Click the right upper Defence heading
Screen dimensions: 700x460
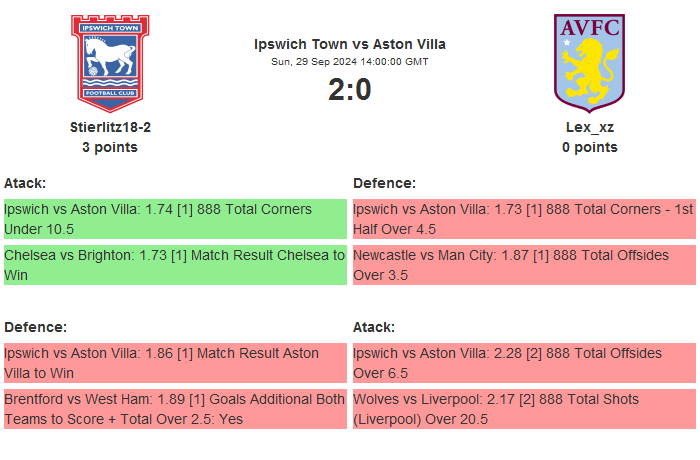tap(385, 183)
